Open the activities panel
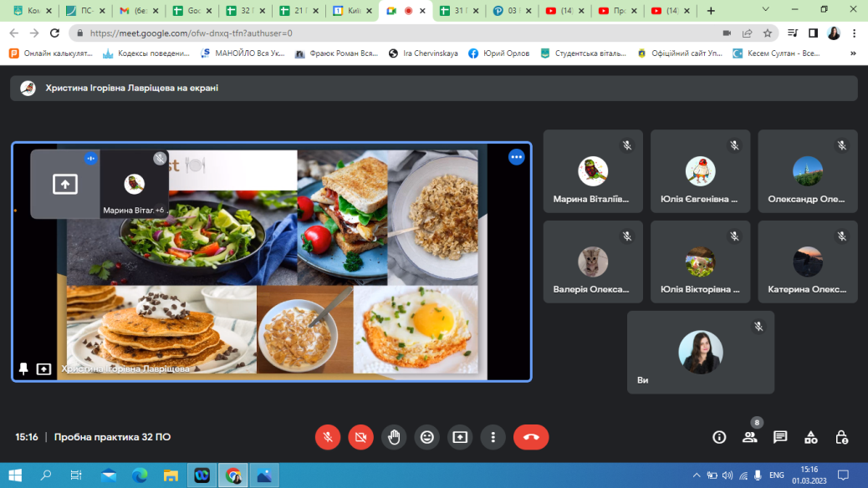 click(811, 437)
